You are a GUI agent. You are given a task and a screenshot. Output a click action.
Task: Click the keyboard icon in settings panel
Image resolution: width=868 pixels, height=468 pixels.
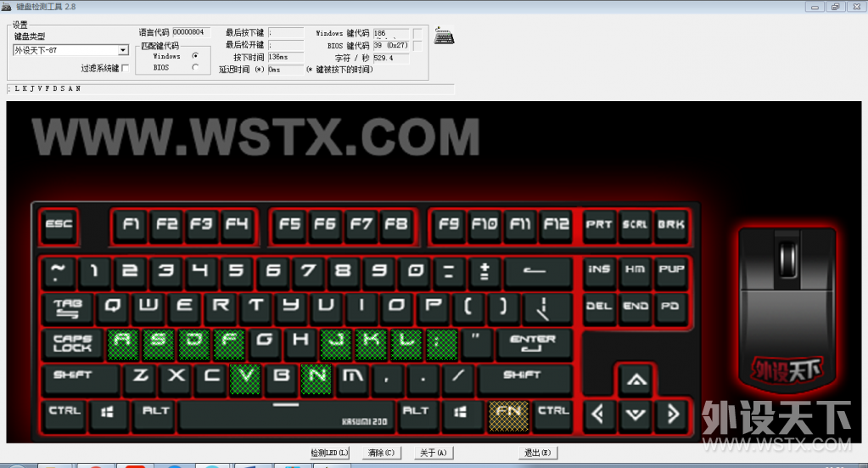point(444,36)
